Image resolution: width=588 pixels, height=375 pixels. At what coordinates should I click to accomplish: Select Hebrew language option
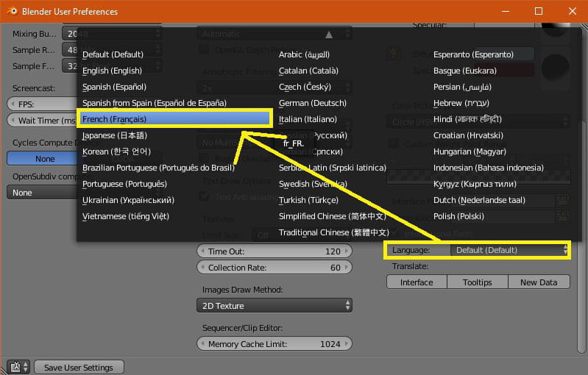[x=461, y=103]
